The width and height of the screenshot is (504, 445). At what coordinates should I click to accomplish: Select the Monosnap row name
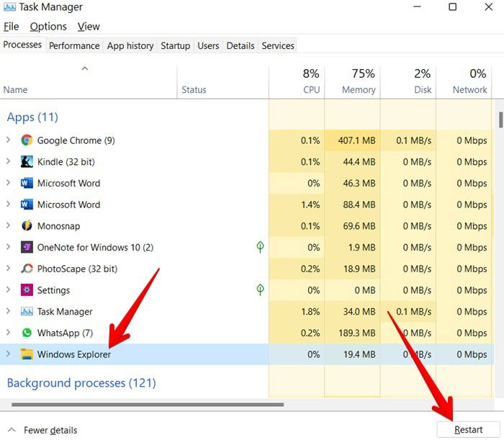pos(58,226)
